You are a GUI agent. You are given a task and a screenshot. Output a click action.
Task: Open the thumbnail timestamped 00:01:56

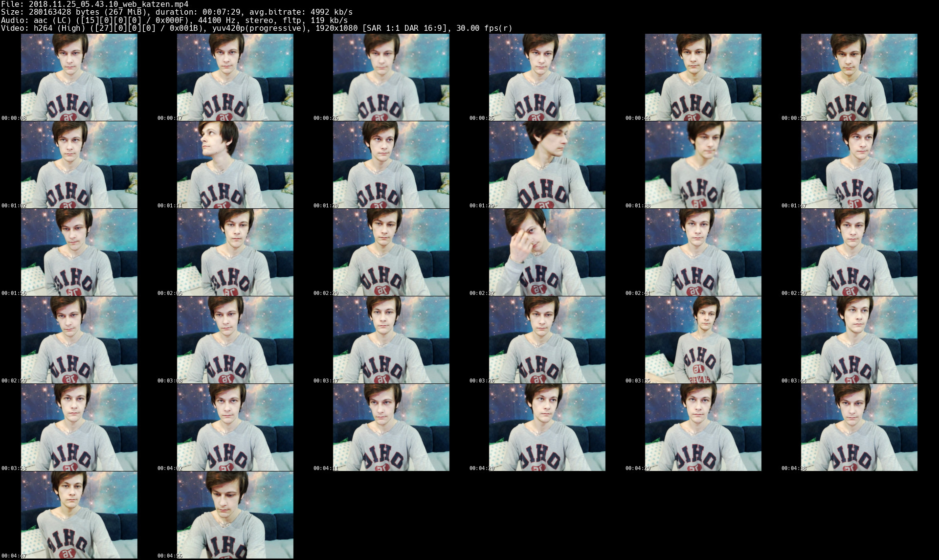(79, 252)
